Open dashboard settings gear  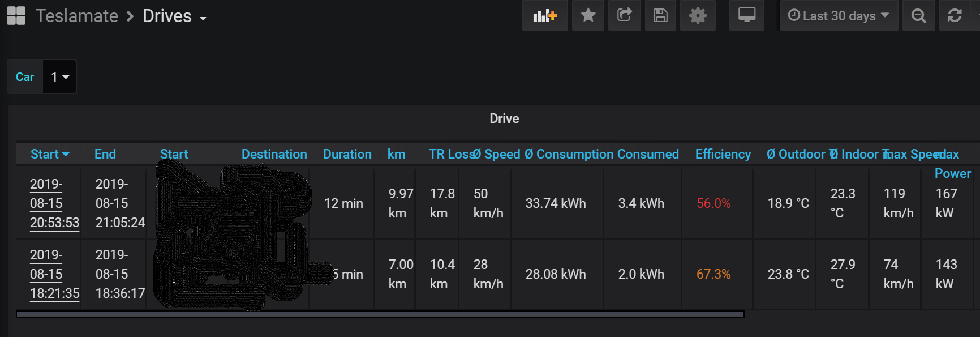point(698,15)
